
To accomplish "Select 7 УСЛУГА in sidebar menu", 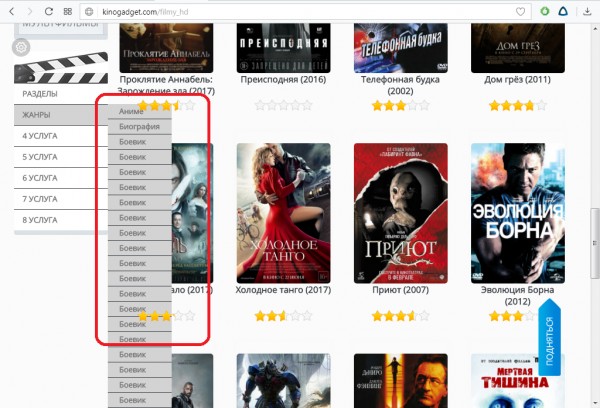I will (61, 199).
